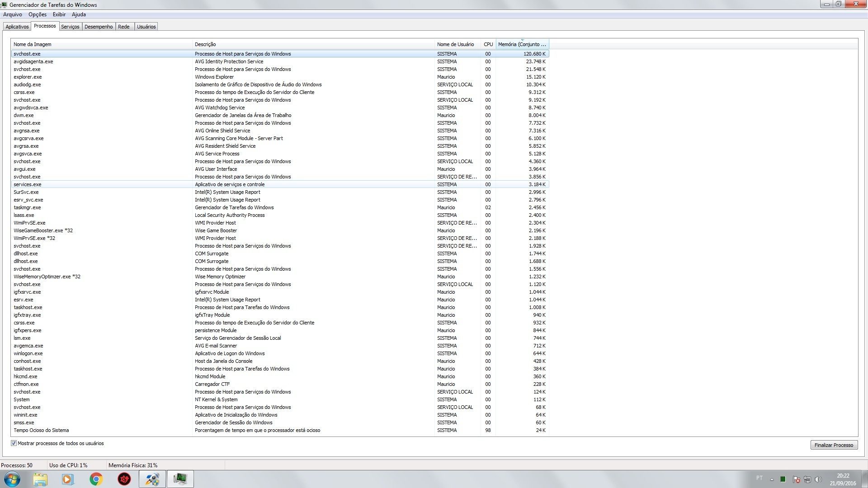
Task: Show hidden tray icons arrow
Action: pyautogui.click(x=772, y=479)
